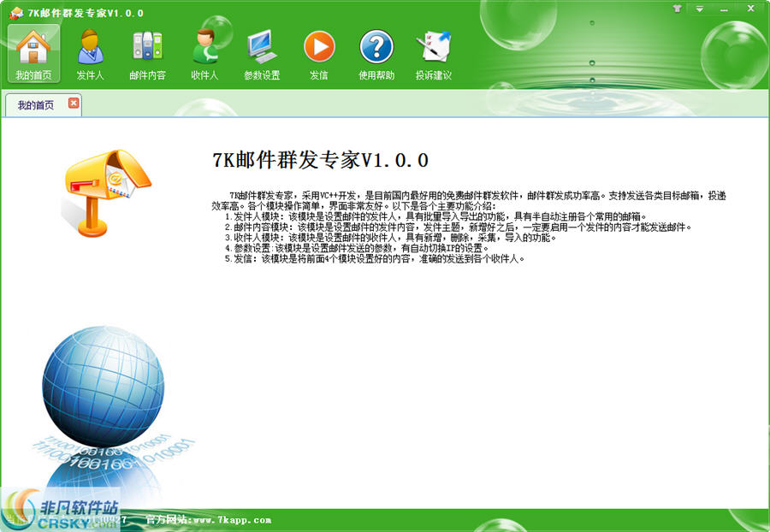Close the 我的首页 tab
Viewport: 770px width, 532px height.
74,103
